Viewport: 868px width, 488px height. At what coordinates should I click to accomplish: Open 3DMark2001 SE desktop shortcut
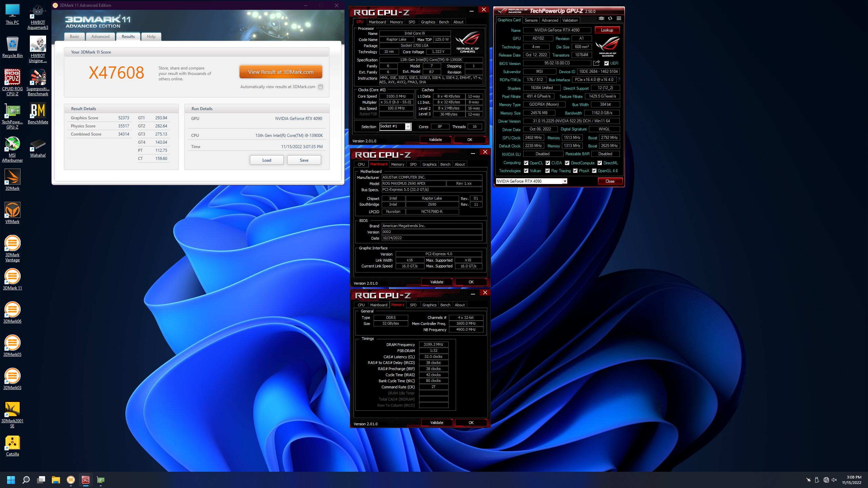point(13,415)
